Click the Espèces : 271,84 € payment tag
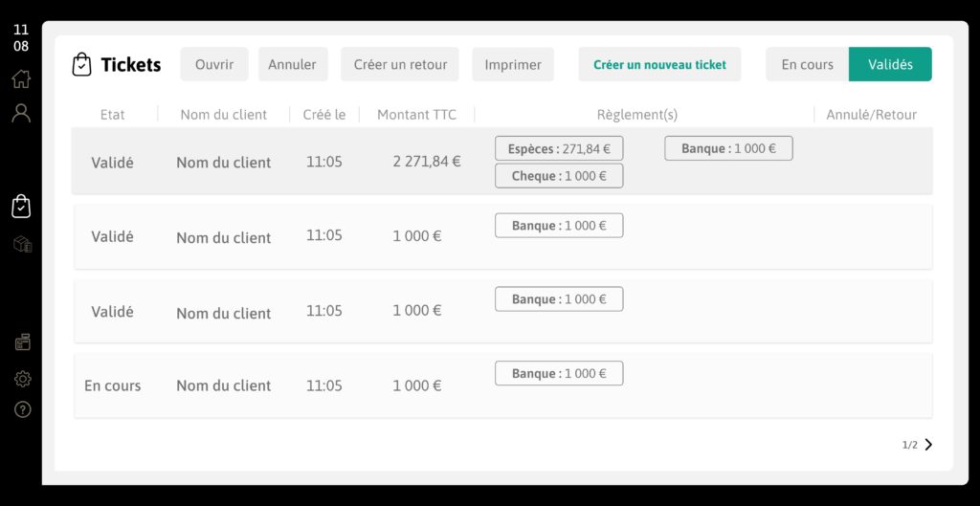 click(x=559, y=148)
